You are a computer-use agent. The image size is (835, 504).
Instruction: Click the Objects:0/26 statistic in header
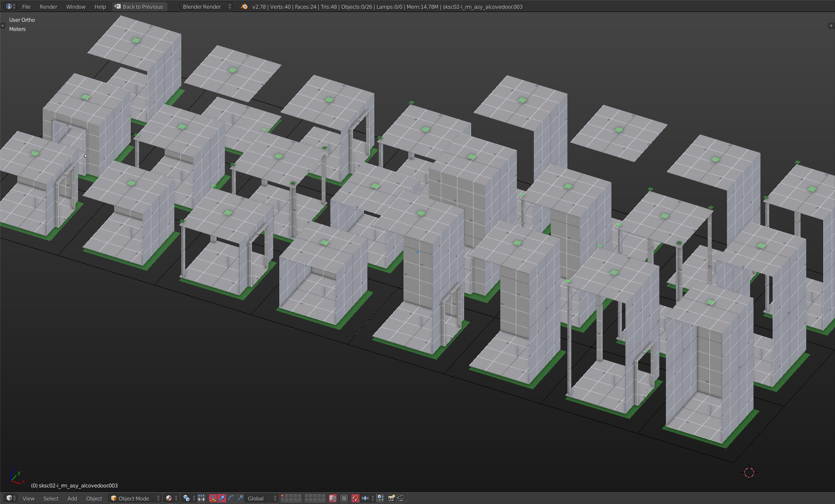pyautogui.click(x=356, y=7)
